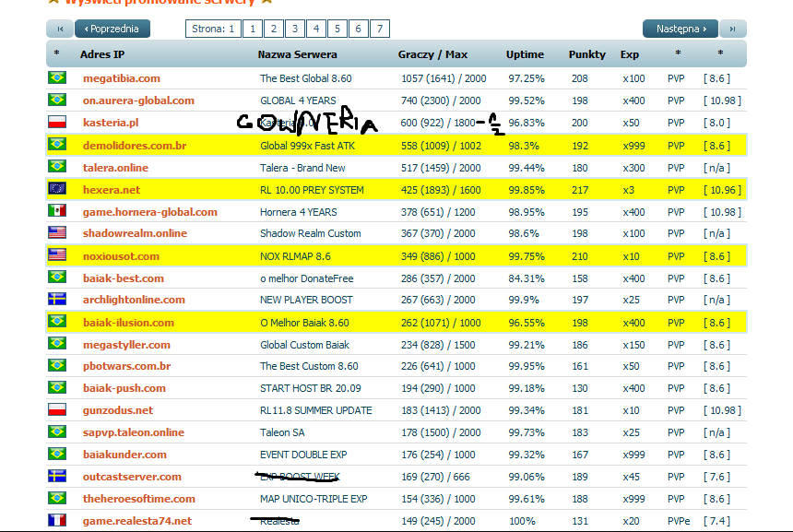Click the Mexico flag beside game.hornera-global.com
793x532 pixels.
[56, 211]
